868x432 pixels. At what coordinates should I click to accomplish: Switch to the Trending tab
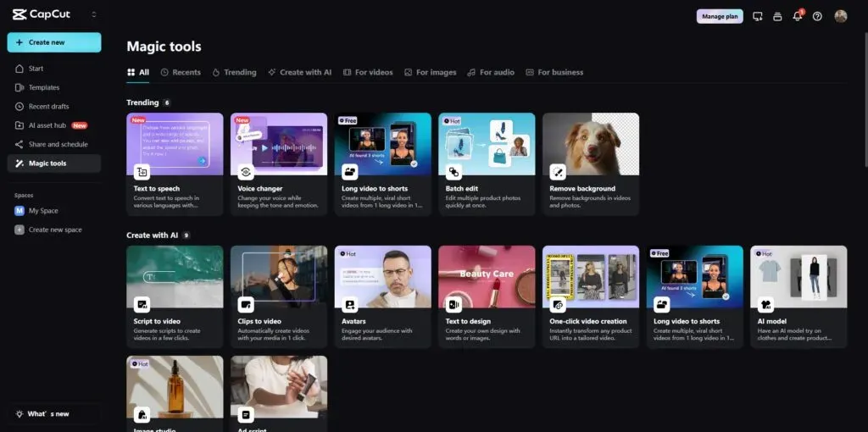pos(234,73)
